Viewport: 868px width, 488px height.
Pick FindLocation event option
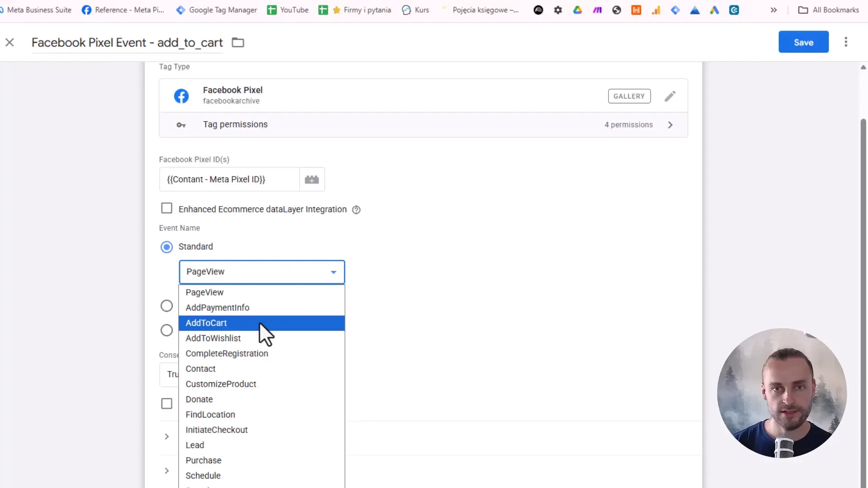262,415
